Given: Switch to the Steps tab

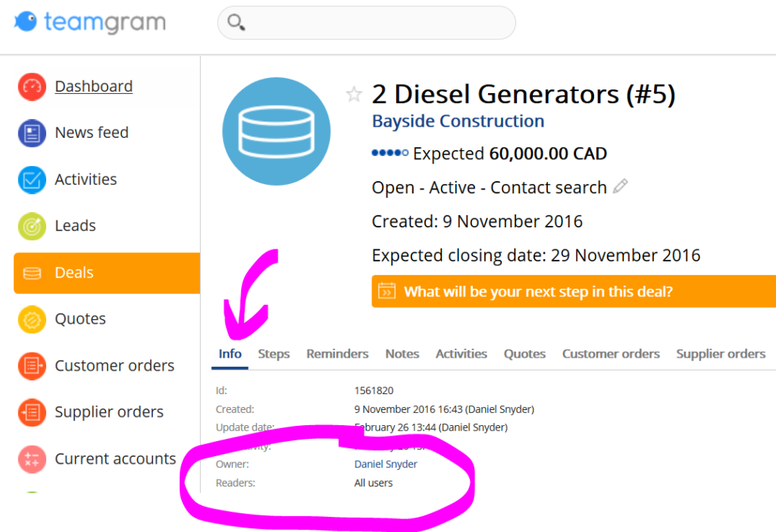Looking at the screenshot, I should click(x=274, y=354).
